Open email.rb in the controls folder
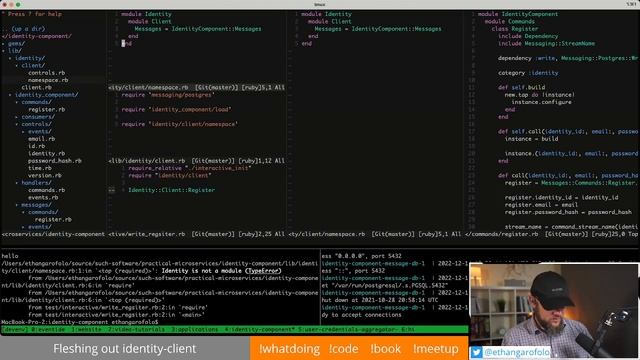The height and width of the screenshot is (360, 640). [x=41, y=139]
